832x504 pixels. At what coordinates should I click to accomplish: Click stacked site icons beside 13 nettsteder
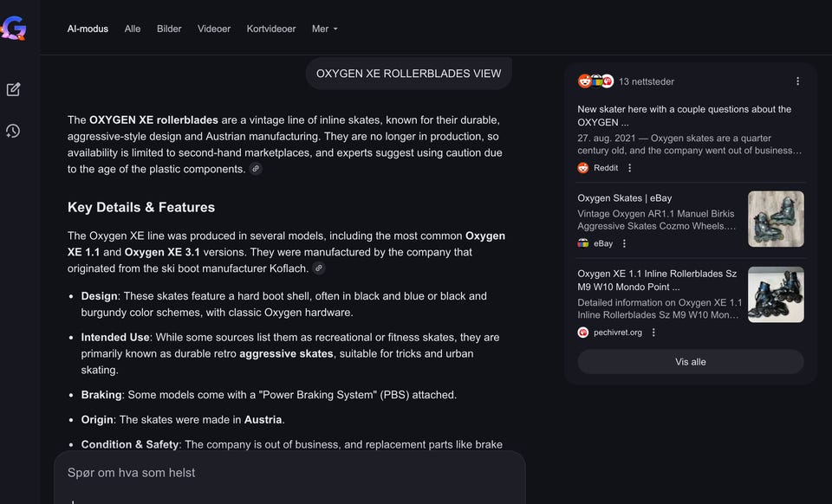(x=595, y=81)
